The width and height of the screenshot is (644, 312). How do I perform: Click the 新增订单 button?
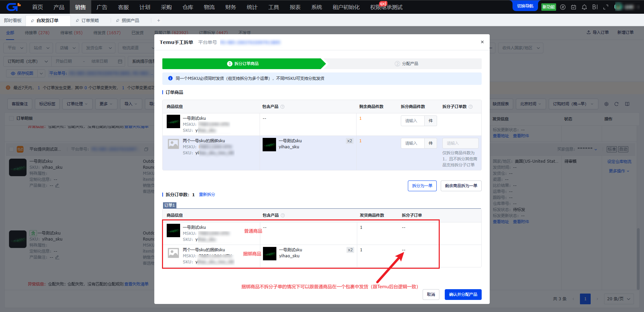point(626,33)
